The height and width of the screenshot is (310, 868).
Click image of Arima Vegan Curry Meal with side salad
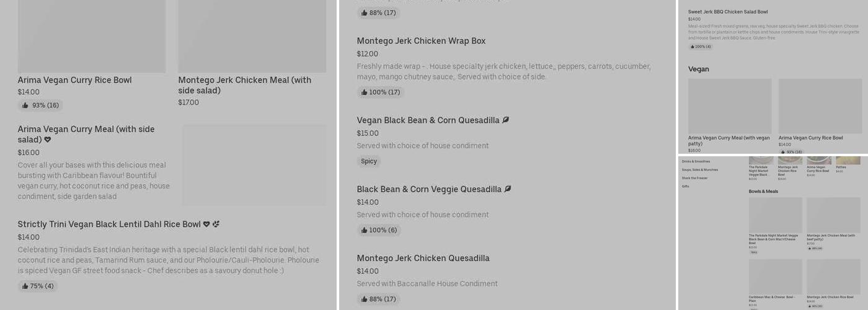pyautogui.click(x=254, y=165)
